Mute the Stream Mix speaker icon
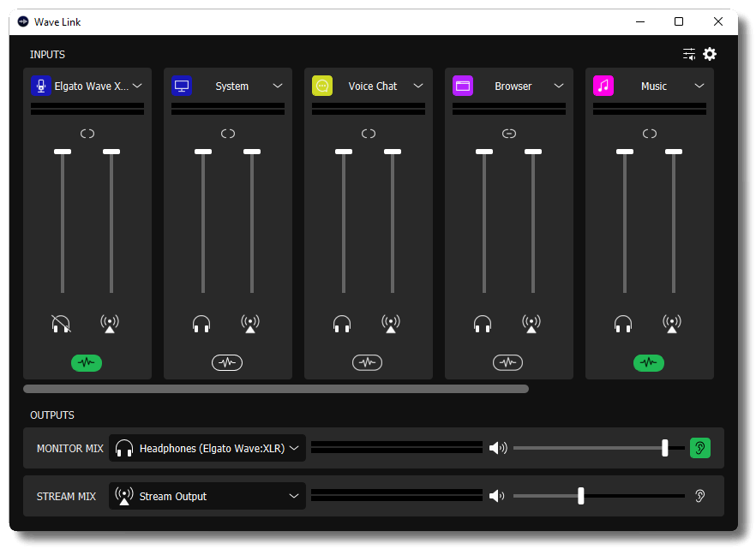The height and width of the screenshot is (549, 756). point(497,496)
